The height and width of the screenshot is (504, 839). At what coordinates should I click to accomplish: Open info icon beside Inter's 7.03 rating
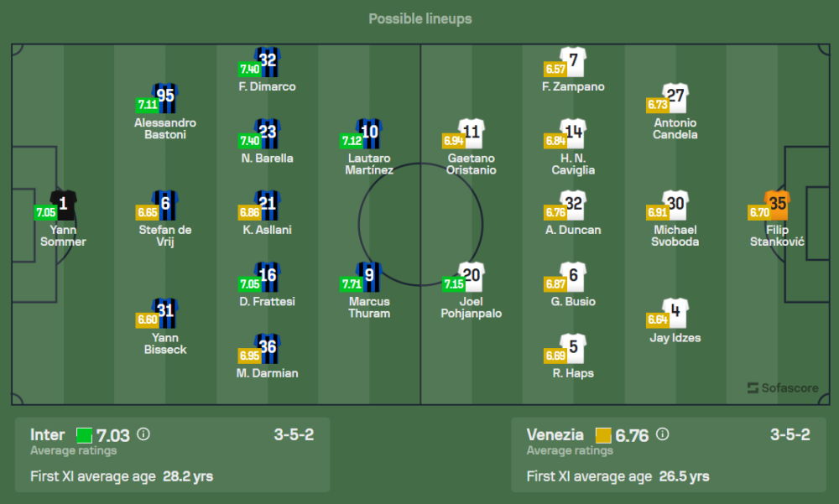(143, 434)
